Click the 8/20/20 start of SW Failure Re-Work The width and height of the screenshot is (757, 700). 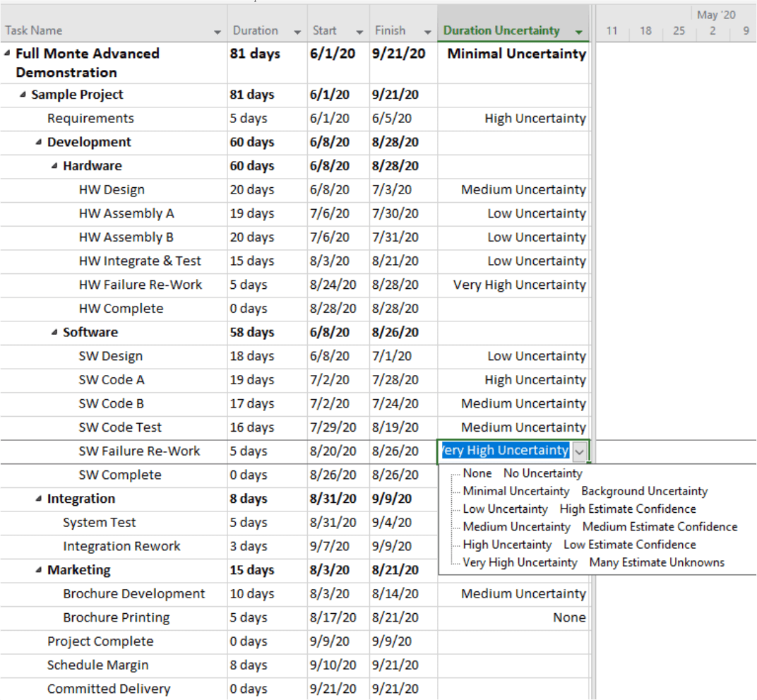pyautogui.click(x=333, y=451)
